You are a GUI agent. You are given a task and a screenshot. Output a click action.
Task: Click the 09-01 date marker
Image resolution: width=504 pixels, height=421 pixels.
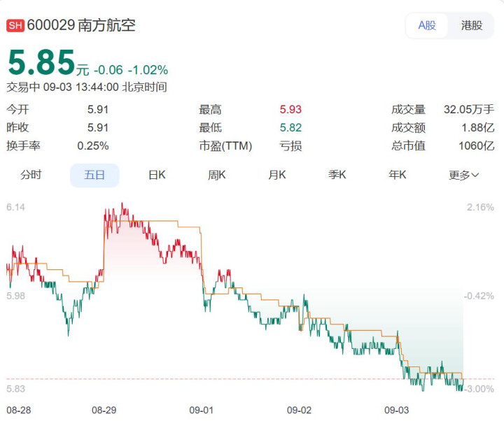pos(201,410)
